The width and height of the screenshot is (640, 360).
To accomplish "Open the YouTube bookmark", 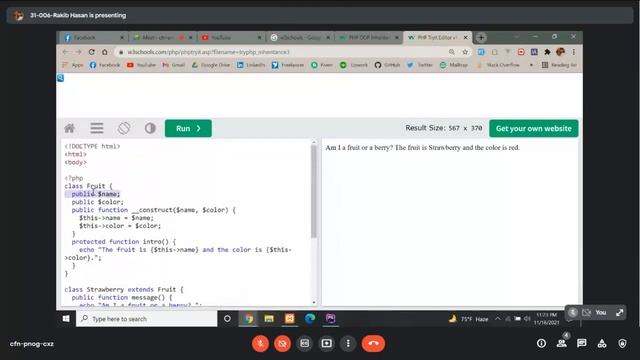I will pos(141,65).
